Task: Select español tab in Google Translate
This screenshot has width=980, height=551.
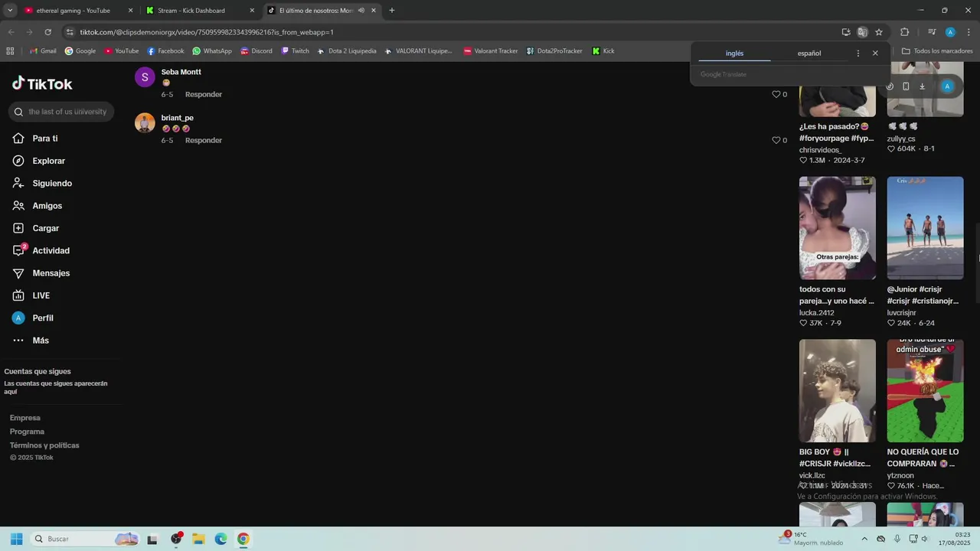Action: 809,54
